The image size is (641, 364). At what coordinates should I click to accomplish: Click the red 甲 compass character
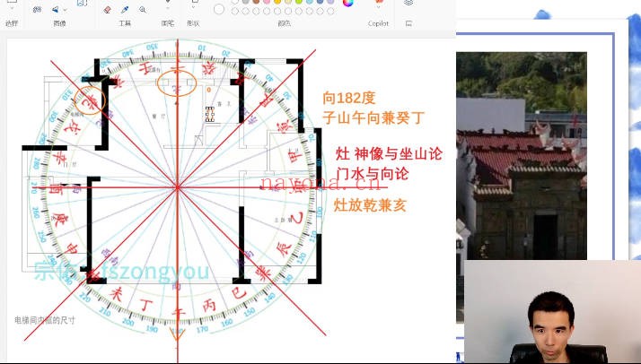294,155
